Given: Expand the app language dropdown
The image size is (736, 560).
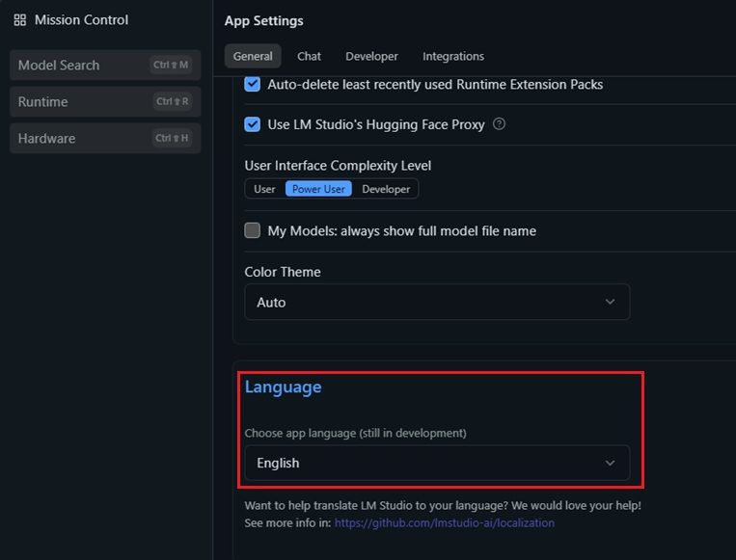Looking at the screenshot, I should tap(436, 463).
